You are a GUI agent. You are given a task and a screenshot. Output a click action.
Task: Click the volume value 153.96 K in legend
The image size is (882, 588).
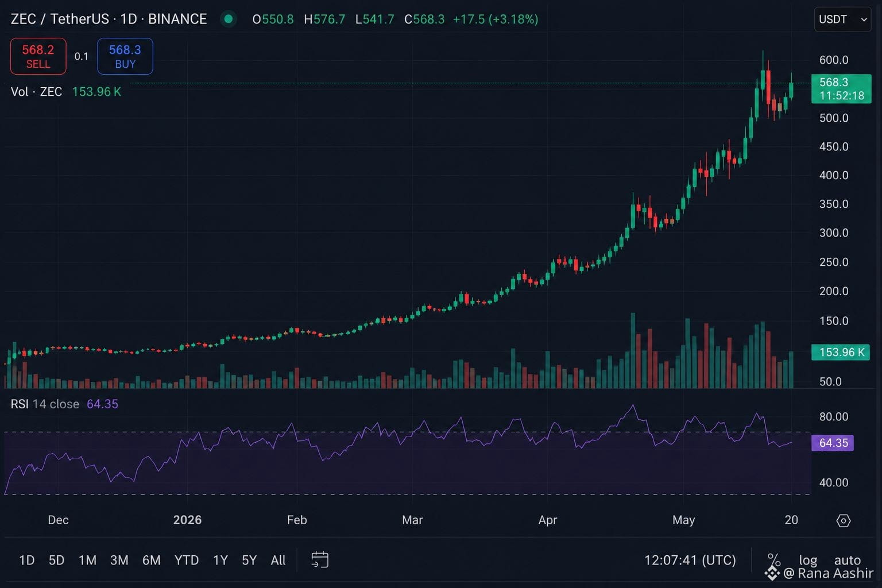(x=96, y=92)
